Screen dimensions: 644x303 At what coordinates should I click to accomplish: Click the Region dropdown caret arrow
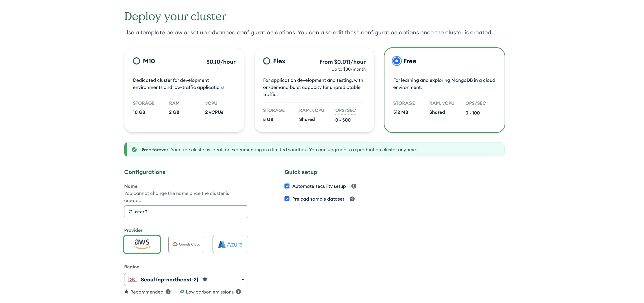point(243,280)
